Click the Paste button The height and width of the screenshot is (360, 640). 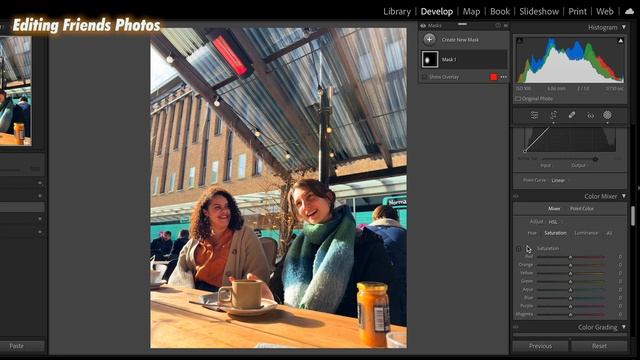16,346
